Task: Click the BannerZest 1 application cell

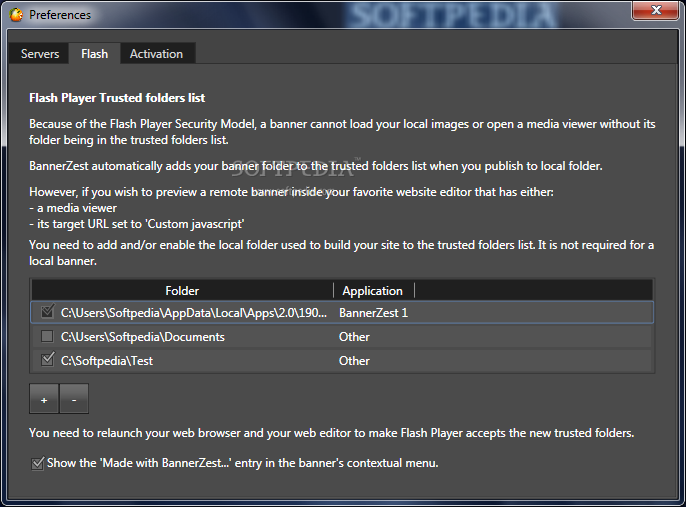Action: (x=373, y=313)
